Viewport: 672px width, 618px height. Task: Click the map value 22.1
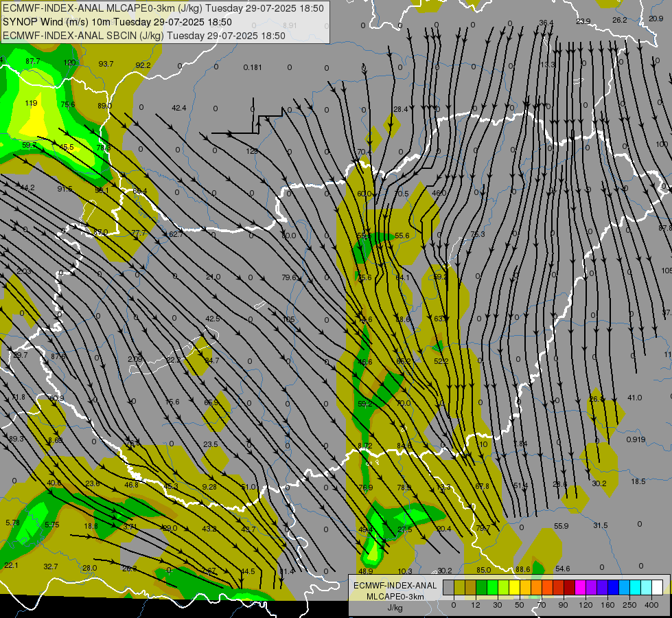[x=11, y=565]
